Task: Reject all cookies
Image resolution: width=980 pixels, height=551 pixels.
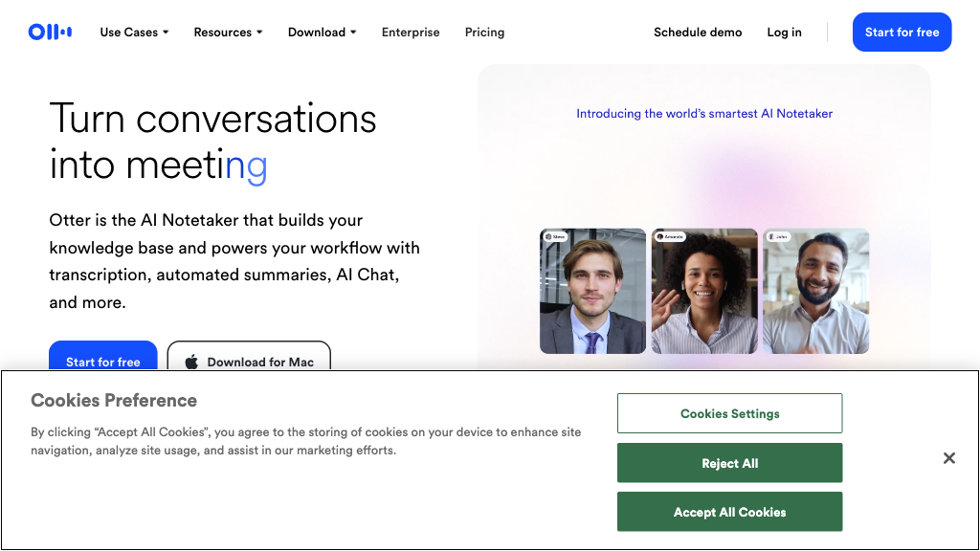Action: 729,463
